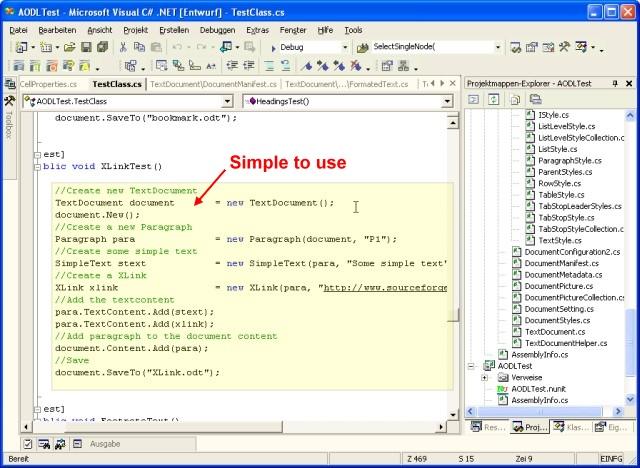Open the Toolbox side panel icon
This screenshot has width=640, height=468.
(x=9, y=102)
